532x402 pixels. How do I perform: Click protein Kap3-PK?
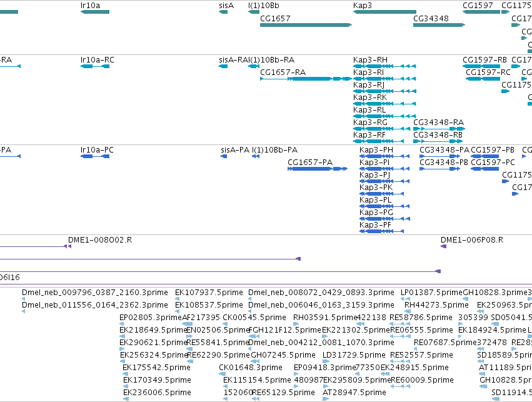(x=382, y=194)
